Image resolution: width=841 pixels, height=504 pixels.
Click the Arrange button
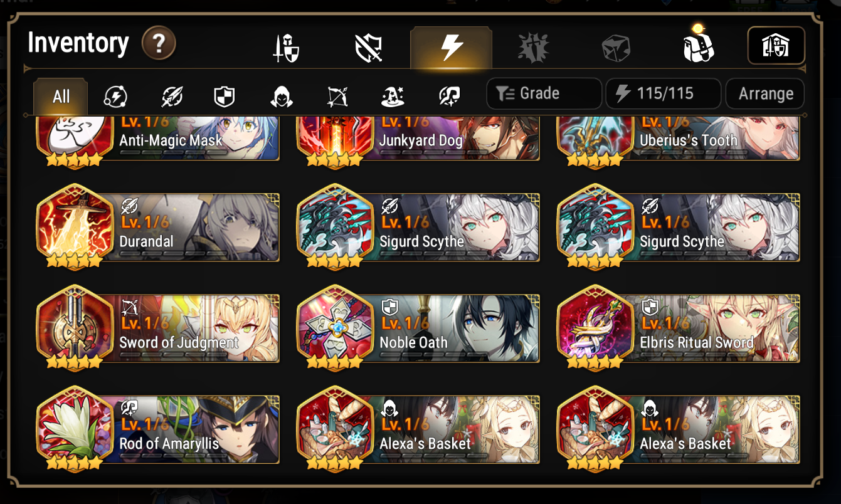coord(765,94)
